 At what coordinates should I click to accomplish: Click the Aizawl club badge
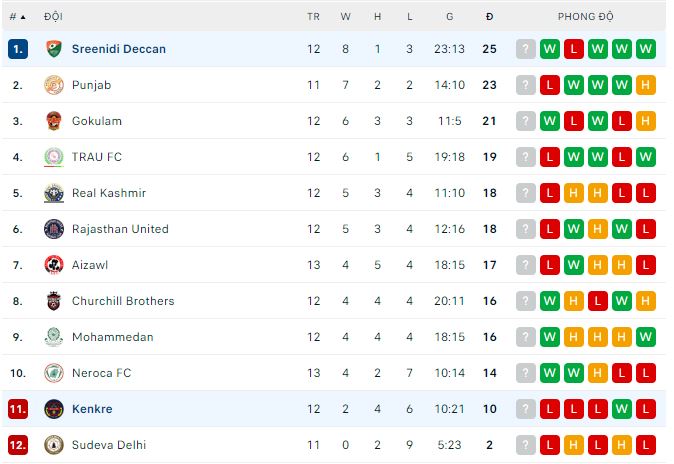(x=54, y=265)
